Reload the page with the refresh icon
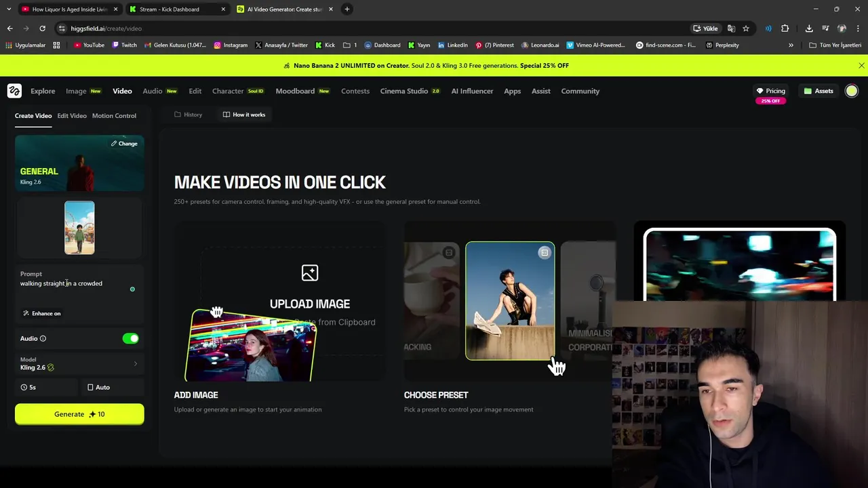 42,28
